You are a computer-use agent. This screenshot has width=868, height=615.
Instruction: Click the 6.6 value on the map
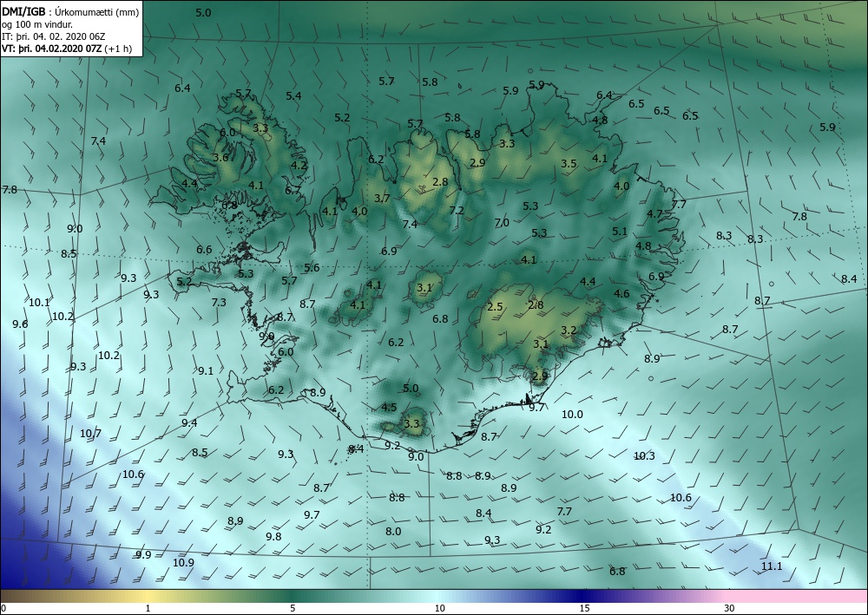[x=204, y=250]
